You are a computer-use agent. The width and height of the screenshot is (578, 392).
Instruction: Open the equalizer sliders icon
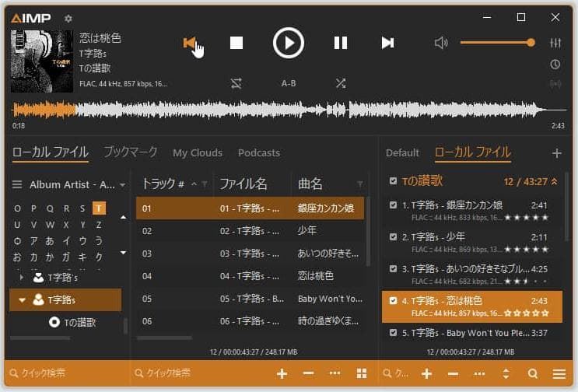click(x=555, y=43)
